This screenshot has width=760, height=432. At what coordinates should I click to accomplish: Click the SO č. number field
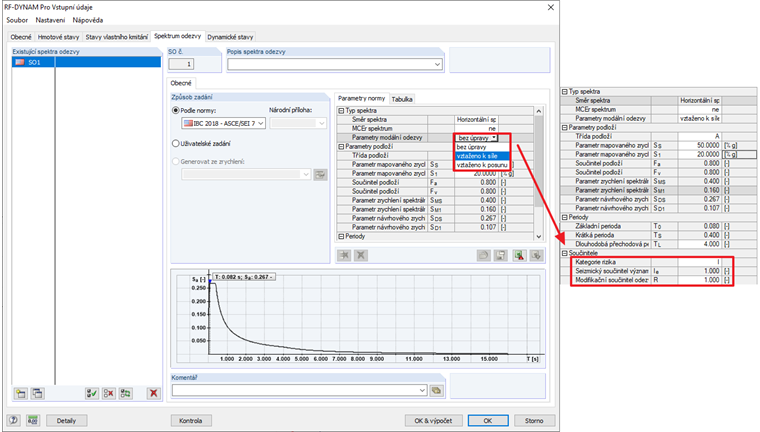pos(181,64)
